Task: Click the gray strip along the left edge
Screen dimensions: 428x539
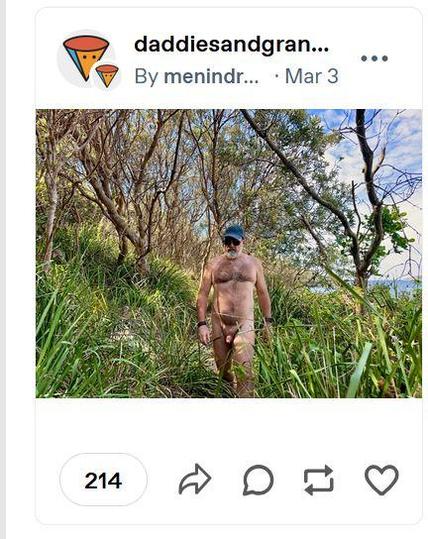Action: tap(3, 270)
